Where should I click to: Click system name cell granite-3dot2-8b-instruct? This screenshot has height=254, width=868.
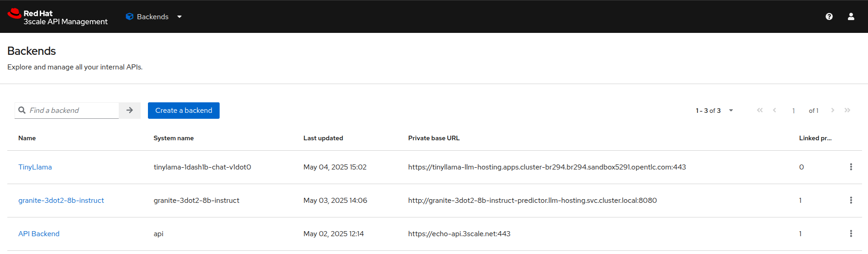coord(196,201)
